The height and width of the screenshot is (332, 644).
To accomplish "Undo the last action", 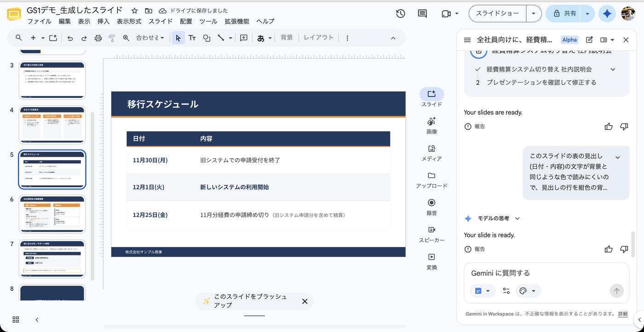I will (70, 38).
